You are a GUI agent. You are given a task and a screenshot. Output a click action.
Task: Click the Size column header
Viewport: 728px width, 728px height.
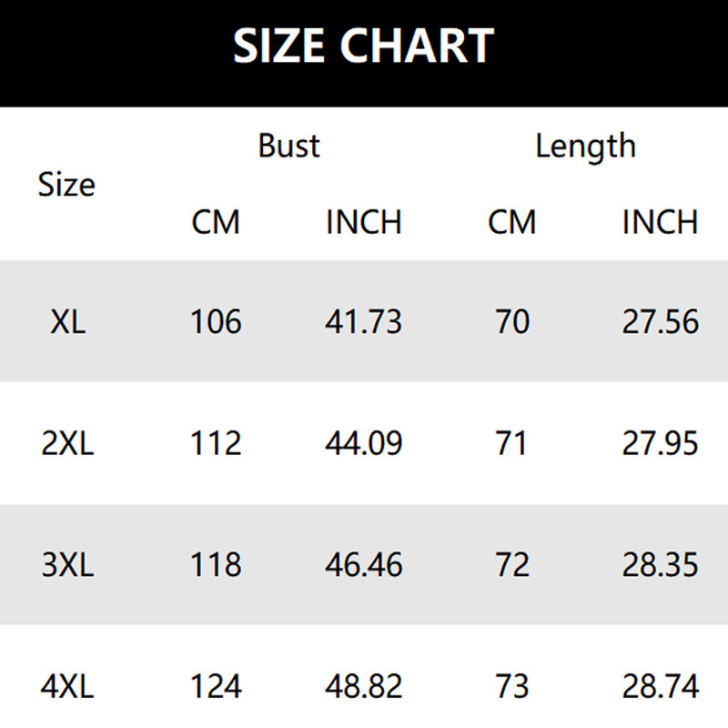coord(66,185)
